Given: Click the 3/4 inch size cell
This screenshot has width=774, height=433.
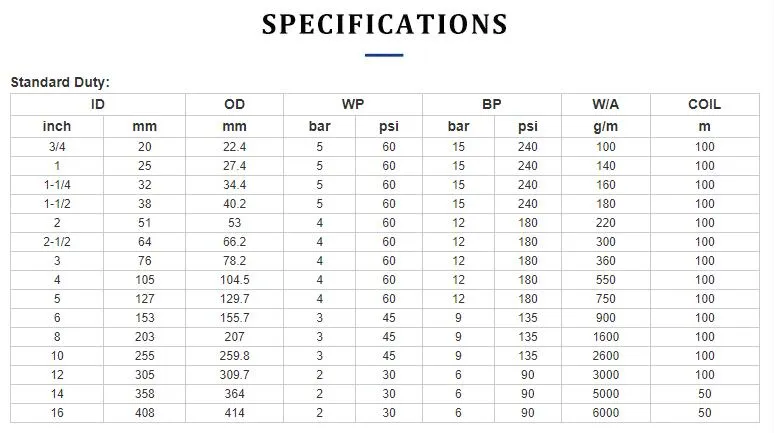Looking at the screenshot, I should coord(56,146).
